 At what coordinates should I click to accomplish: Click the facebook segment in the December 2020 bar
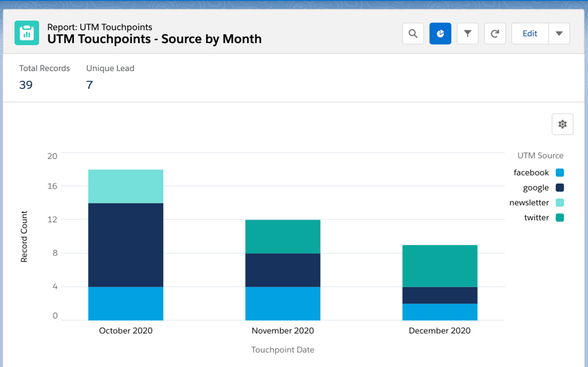point(440,312)
